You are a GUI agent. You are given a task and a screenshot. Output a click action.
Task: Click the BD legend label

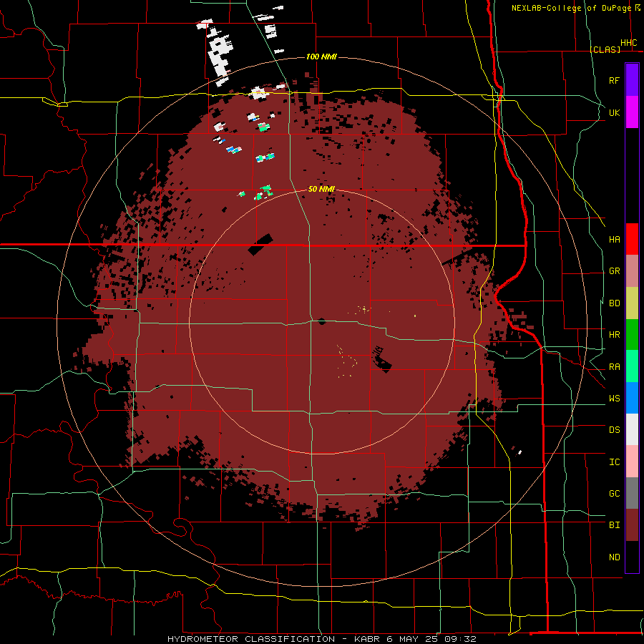coord(614,303)
